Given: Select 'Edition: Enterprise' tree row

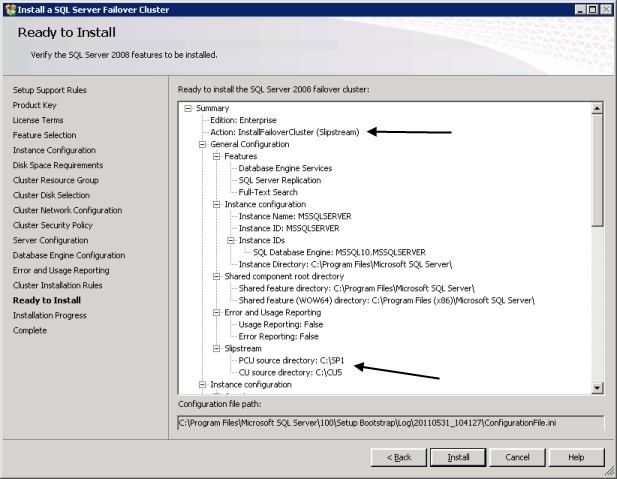Looking at the screenshot, I should pyautogui.click(x=243, y=120).
